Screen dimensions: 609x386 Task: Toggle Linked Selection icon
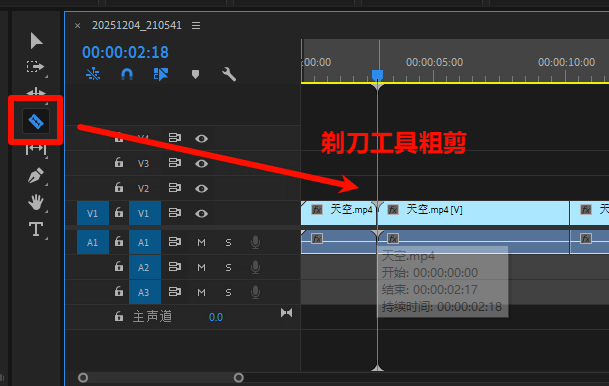coord(161,74)
